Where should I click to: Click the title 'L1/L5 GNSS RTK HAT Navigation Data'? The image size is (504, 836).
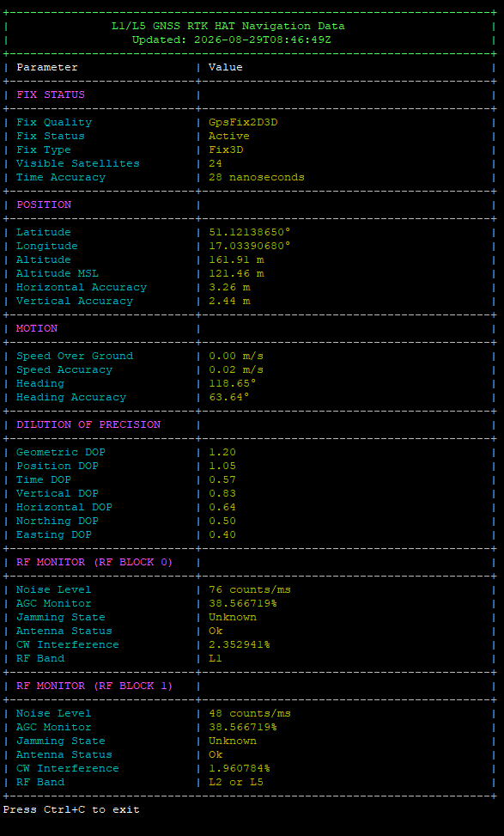pos(228,26)
